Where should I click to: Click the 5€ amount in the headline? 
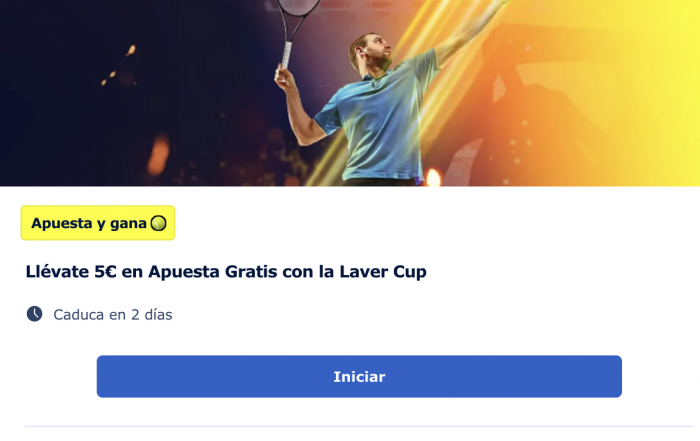pos(105,271)
